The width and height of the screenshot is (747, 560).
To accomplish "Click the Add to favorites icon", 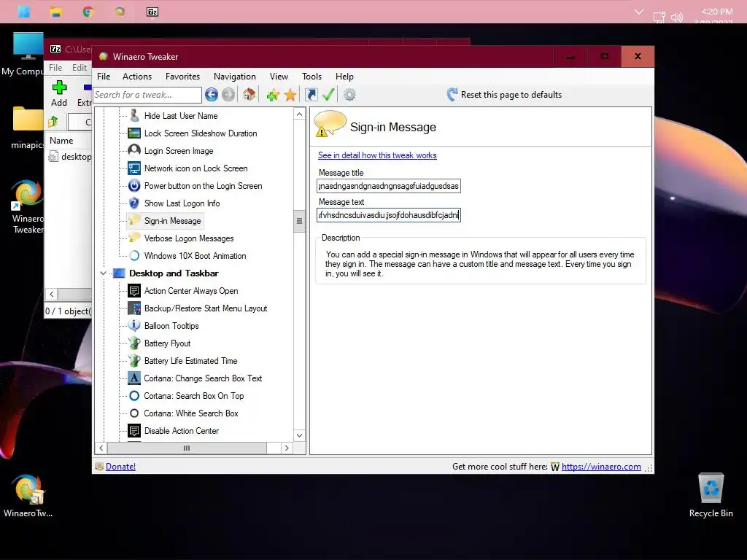I will (x=273, y=95).
